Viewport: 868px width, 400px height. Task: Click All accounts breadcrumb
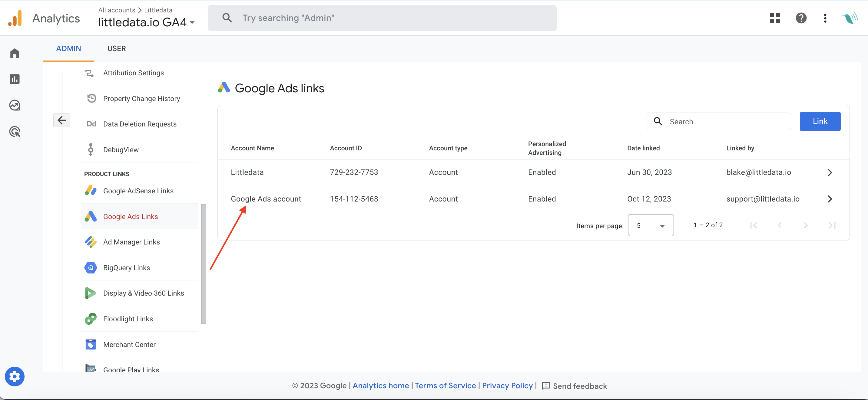click(117, 10)
